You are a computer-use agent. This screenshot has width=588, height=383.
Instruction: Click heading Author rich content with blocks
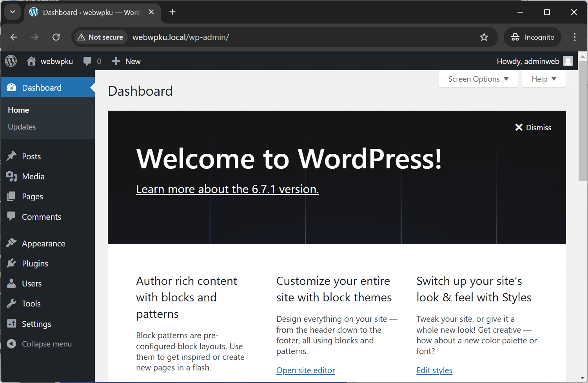coord(187,297)
